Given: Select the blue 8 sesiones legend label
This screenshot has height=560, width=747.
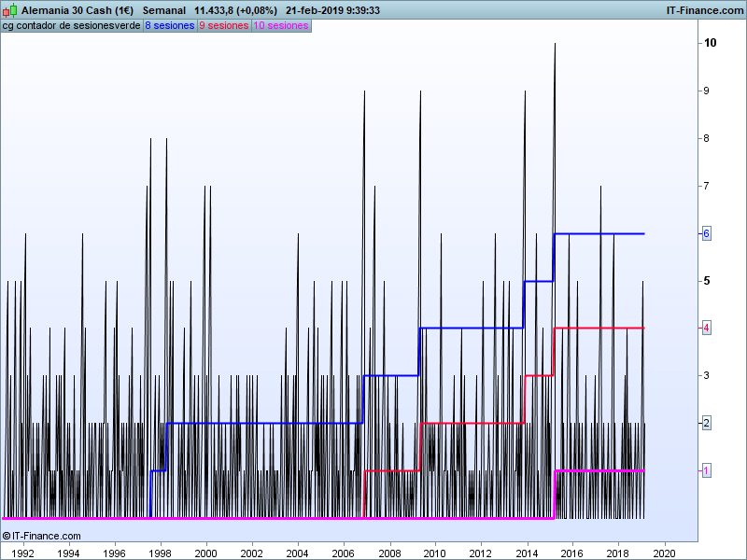Looking at the screenshot, I should [x=169, y=25].
